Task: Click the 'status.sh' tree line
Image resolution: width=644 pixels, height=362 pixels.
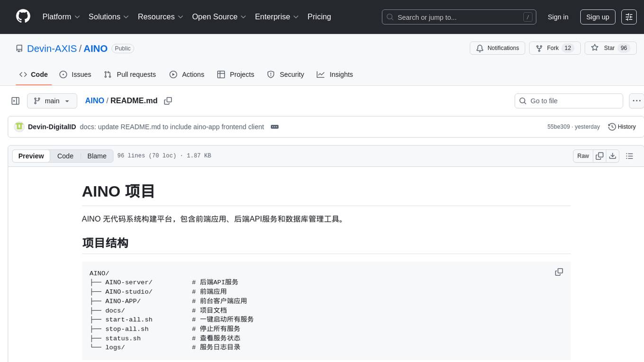Action: click(165, 338)
